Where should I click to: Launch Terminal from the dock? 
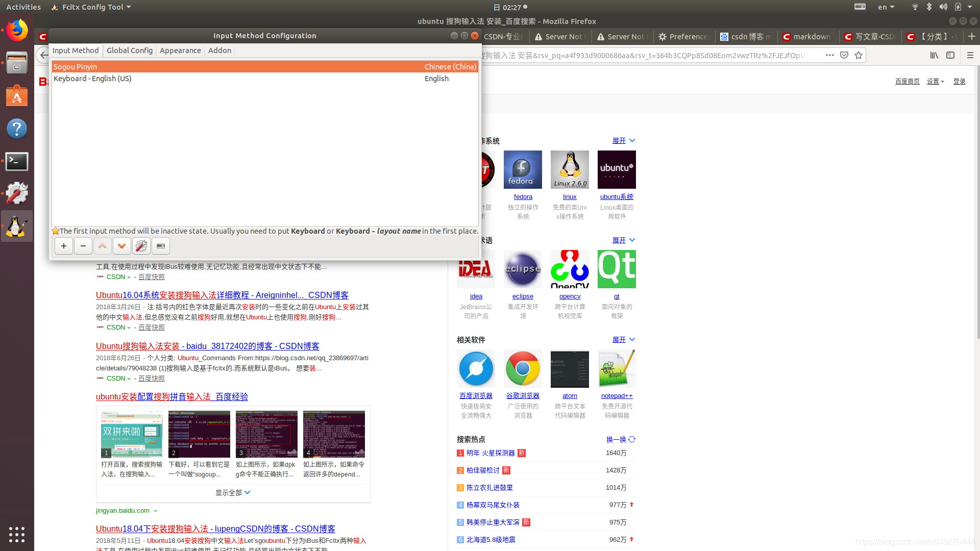(x=17, y=161)
